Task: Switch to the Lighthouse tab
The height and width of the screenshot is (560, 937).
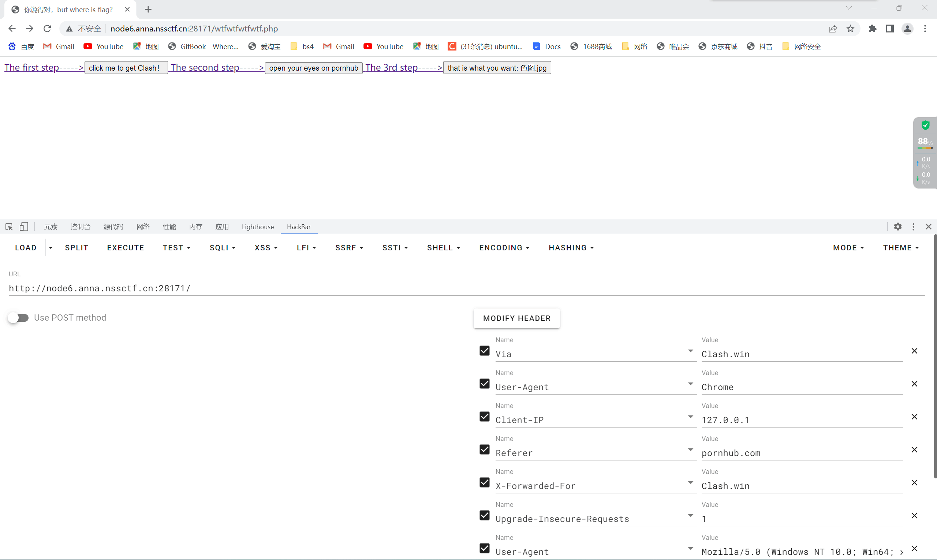Action: coord(258,227)
